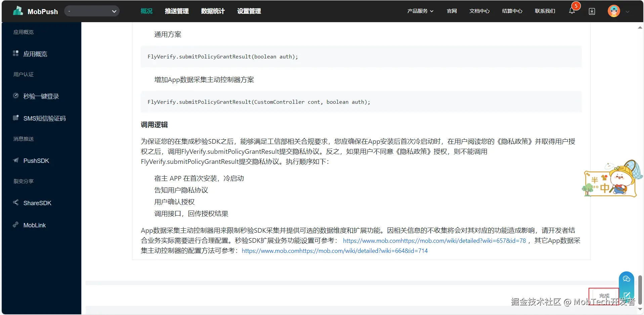This screenshot has height=315, width=644.
Task: Click the 裂变分享 sidebar section label
Action: tap(24, 181)
